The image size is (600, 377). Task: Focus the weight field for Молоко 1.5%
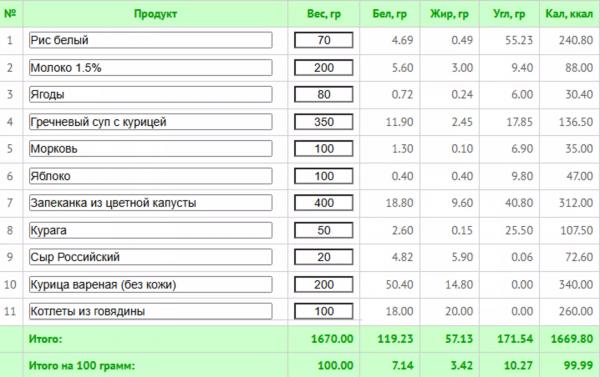[x=324, y=68]
